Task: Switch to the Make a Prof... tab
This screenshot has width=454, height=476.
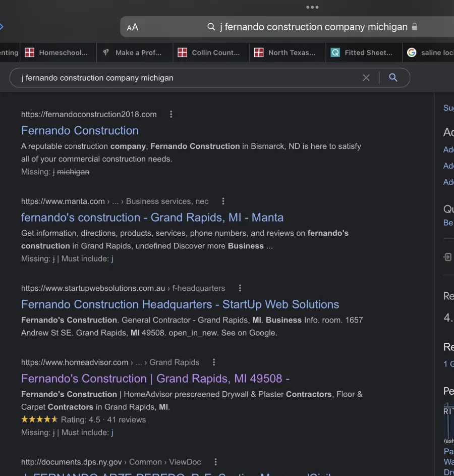Action: (135, 52)
